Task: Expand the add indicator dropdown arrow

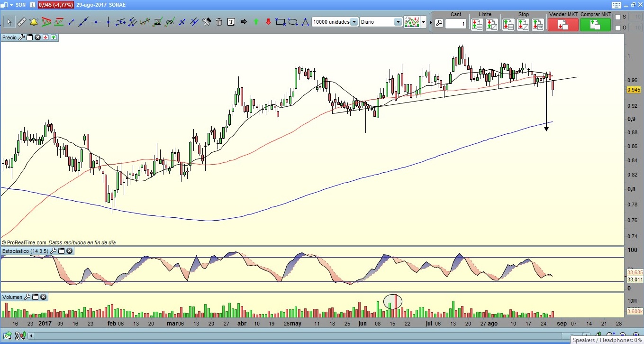Action: [423, 22]
